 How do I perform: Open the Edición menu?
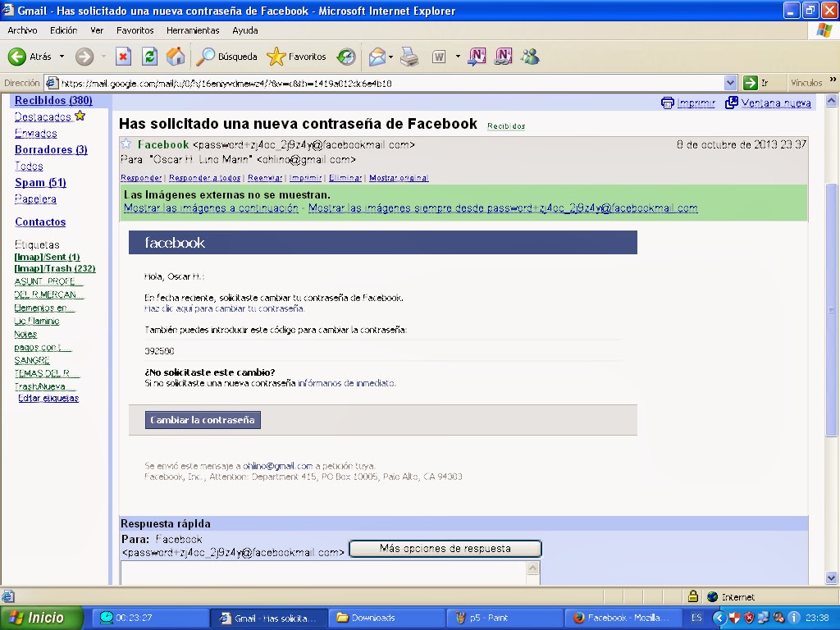pyautogui.click(x=64, y=30)
